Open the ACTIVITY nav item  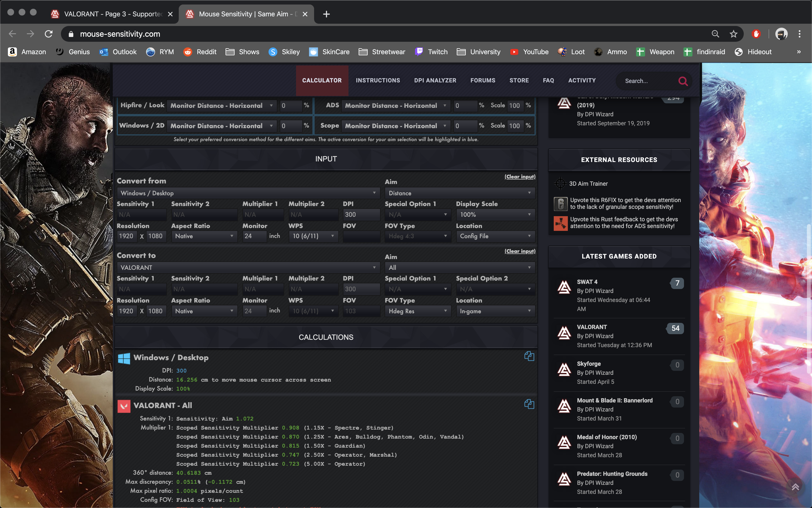(582, 81)
